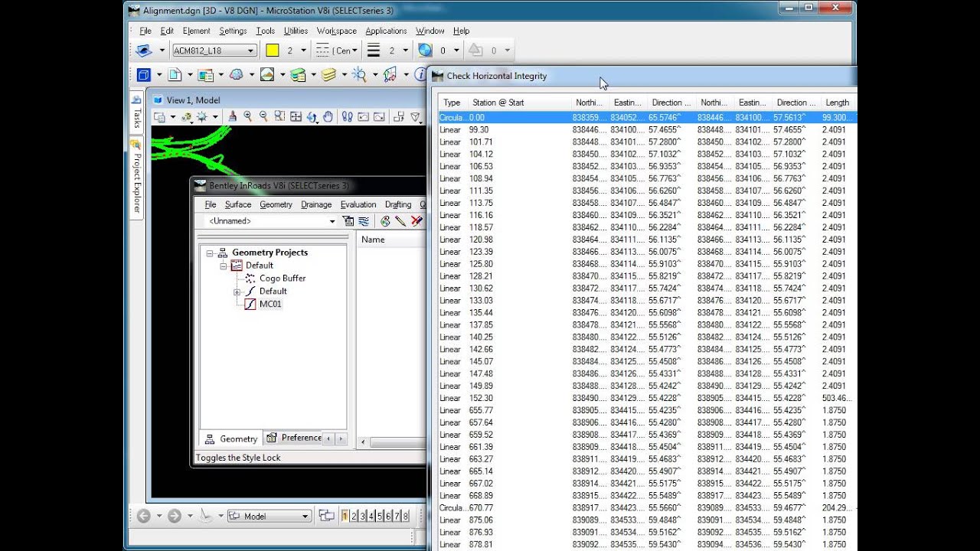The height and width of the screenshot is (551, 980).
Task: Open InRoads Geometry menu
Action: pos(276,204)
